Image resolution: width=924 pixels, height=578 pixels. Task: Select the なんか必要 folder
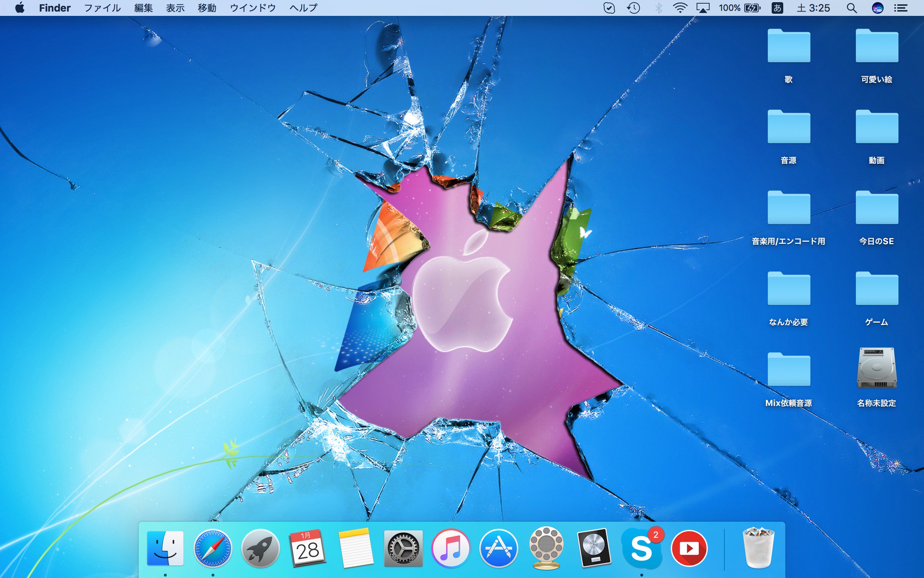click(789, 300)
